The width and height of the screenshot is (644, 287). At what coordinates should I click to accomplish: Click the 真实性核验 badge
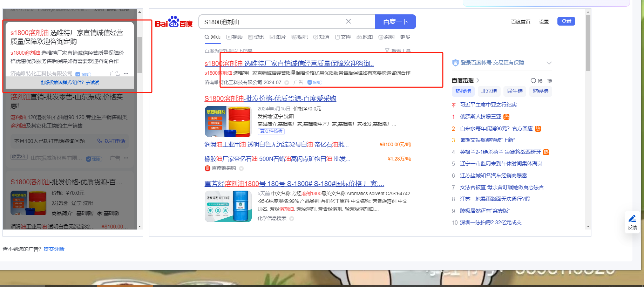click(271, 131)
